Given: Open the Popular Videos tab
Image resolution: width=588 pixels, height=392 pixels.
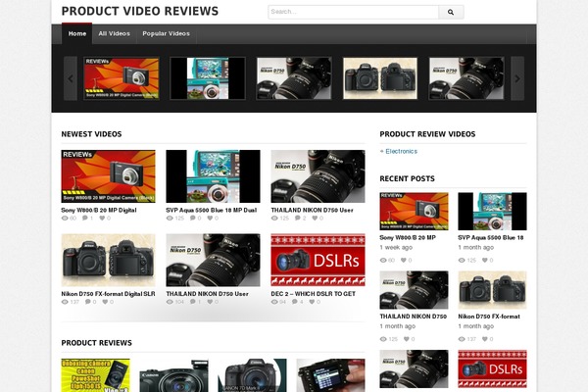Looking at the screenshot, I should (166, 33).
